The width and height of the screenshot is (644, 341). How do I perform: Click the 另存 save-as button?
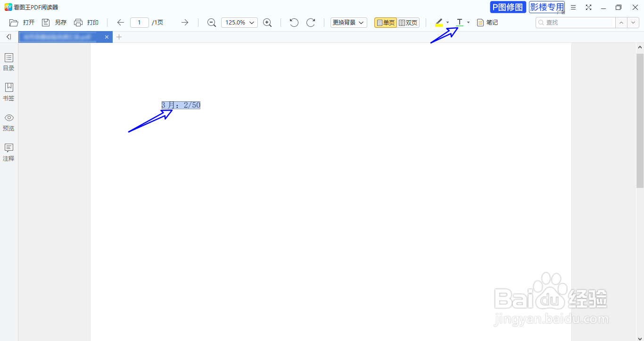(54, 23)
